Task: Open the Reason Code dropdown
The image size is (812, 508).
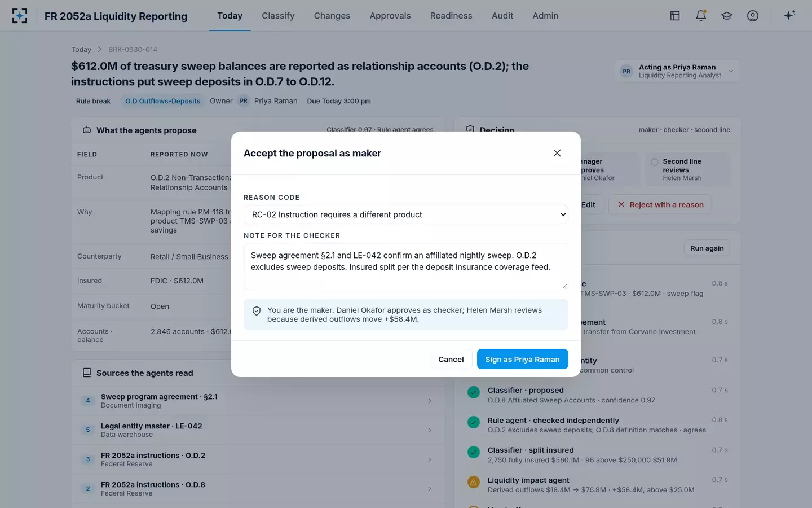Action: 406,214
